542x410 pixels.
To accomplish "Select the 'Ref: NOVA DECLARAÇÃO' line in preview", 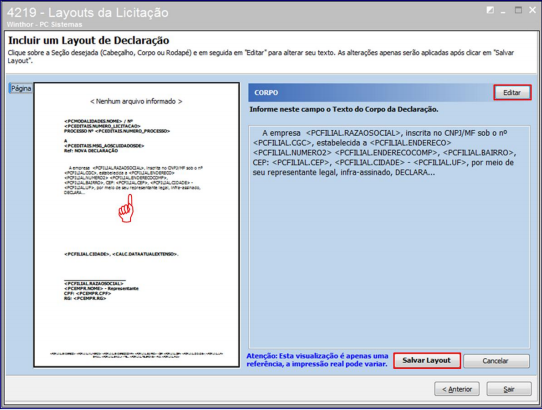I will coord(91,151).
